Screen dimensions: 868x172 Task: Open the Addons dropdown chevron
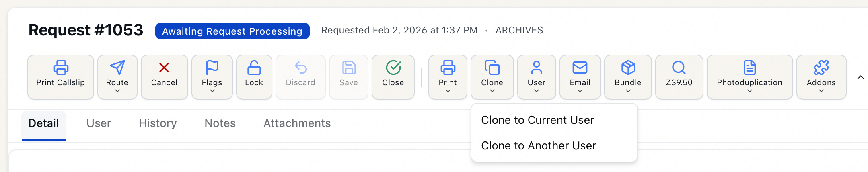click(x=821, y=91)
